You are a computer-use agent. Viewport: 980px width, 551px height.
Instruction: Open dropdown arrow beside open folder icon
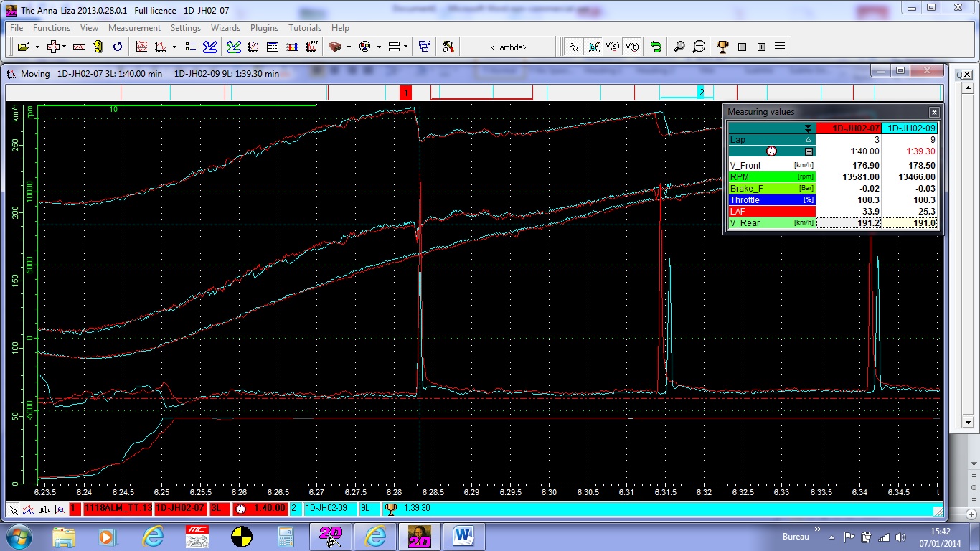point(36,47)
